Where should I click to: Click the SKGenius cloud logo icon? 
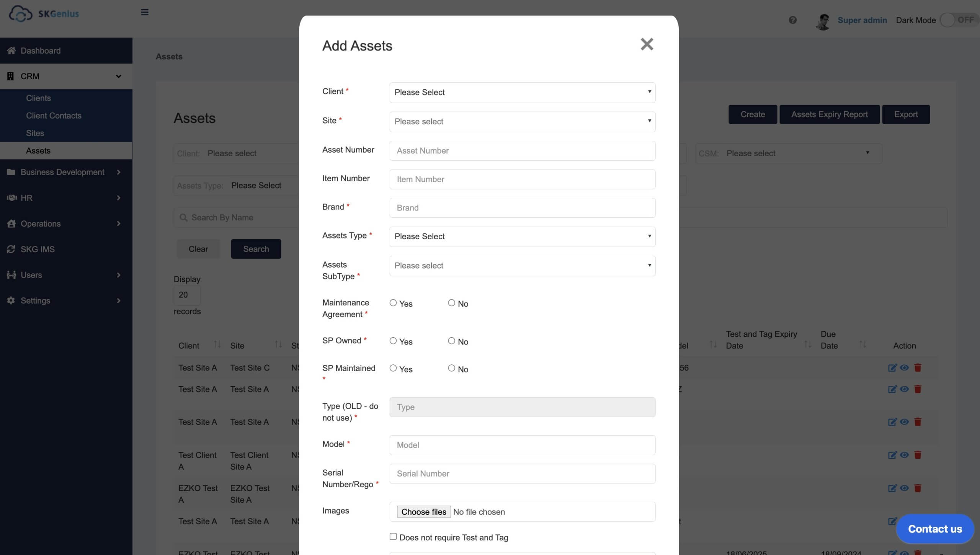coord(20,13)
